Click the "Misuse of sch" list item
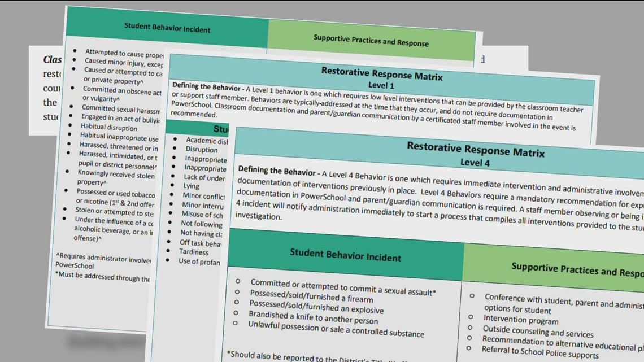Screen dimensions: 644x362 pyautogui.click(x=202, y=214)
